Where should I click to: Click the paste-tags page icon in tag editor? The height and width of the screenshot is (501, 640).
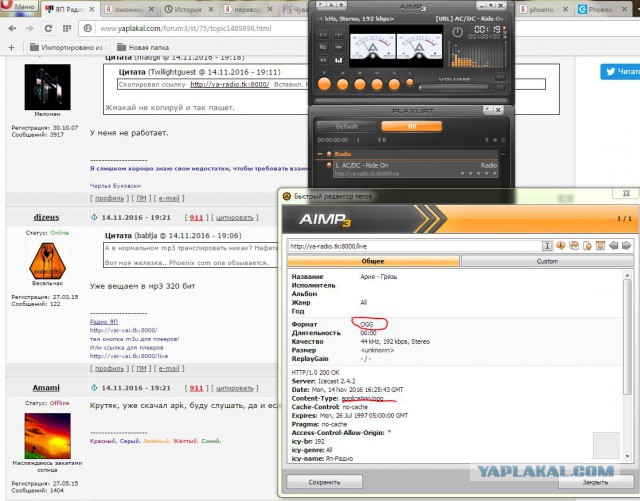point(587,245)
